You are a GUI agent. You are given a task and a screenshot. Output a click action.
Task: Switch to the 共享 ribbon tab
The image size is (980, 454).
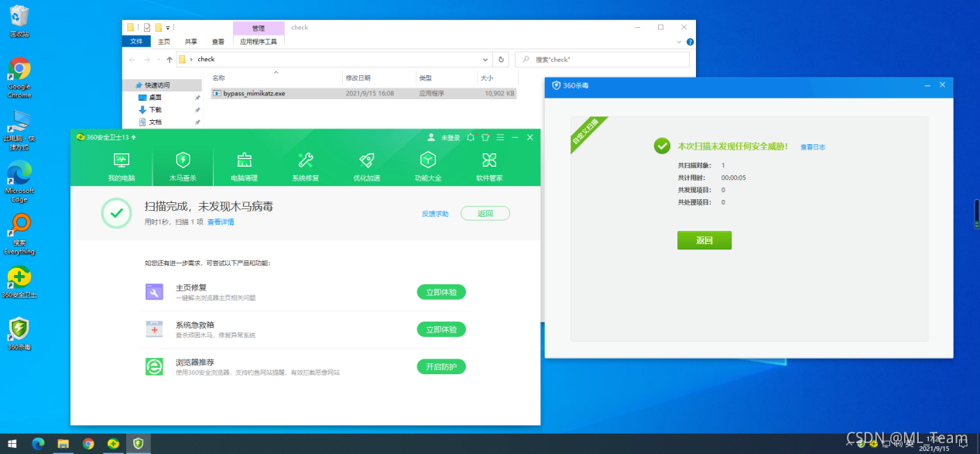190,42
